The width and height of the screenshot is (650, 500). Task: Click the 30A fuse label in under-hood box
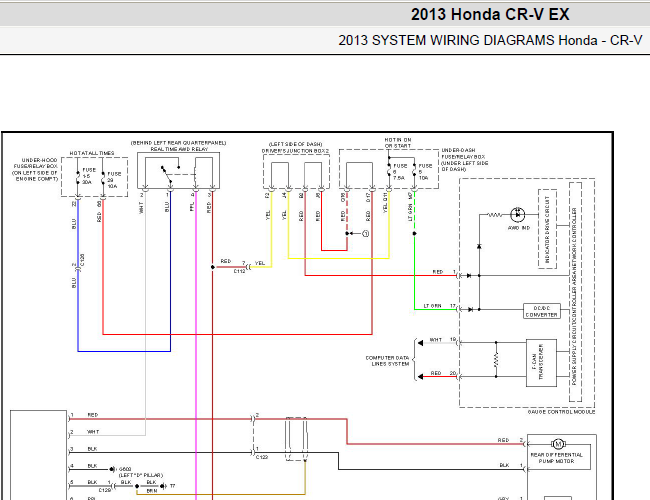[89, 176]
